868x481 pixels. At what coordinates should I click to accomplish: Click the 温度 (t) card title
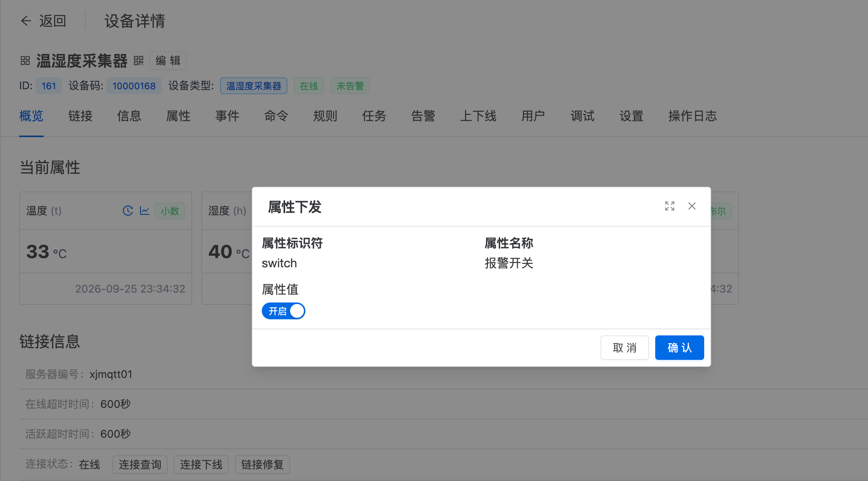(x=44, y=211)
